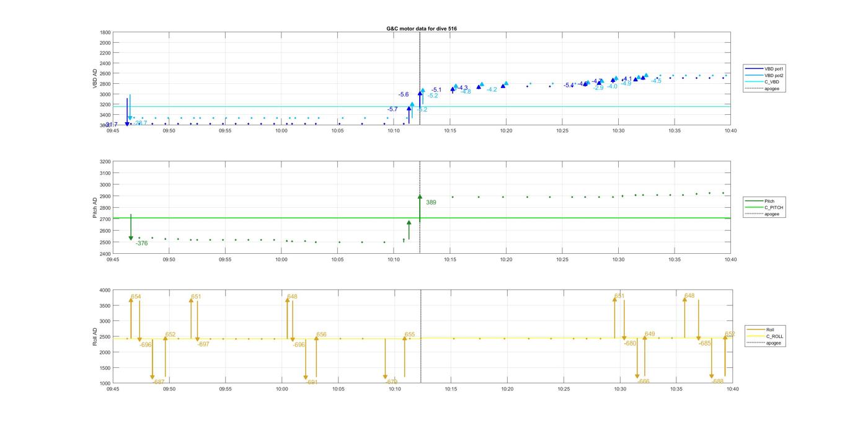
Task: Click the '655' roll data label
Action: click(409, 334)
